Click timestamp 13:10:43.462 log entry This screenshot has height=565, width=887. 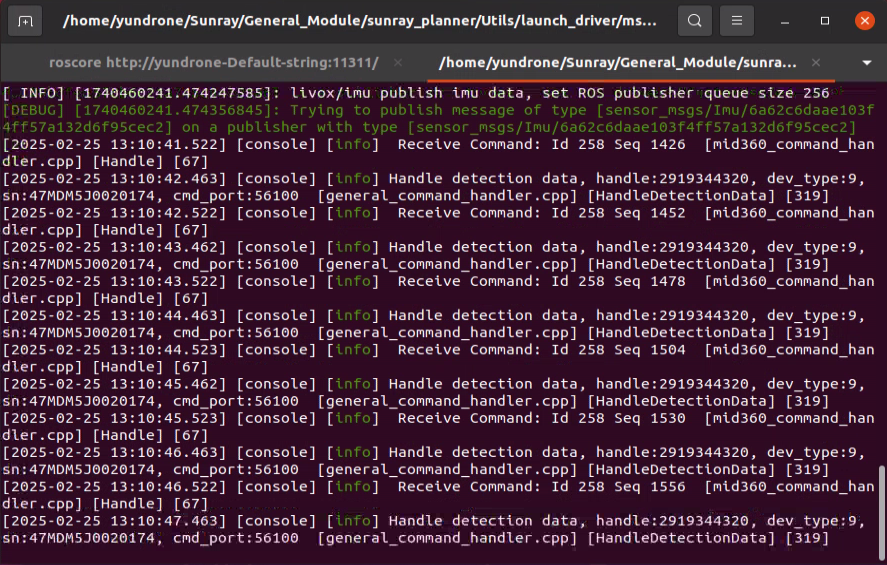click(x=434, y=256)
